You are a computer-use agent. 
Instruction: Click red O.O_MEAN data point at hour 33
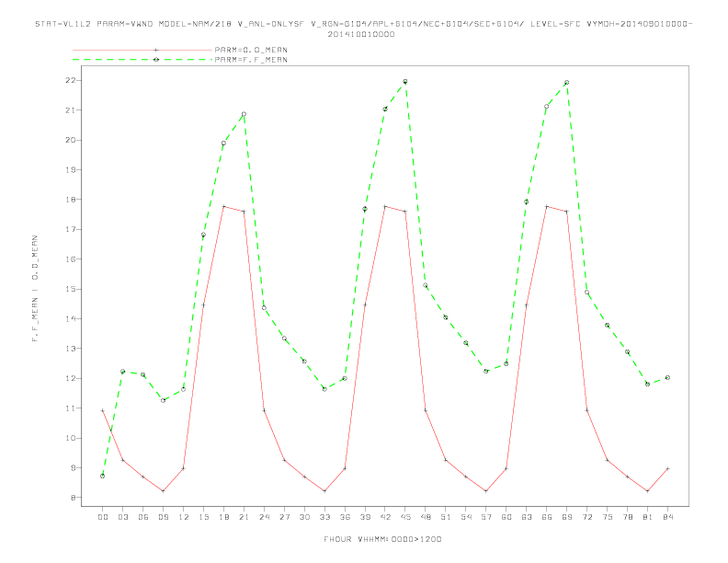[324, 491]
